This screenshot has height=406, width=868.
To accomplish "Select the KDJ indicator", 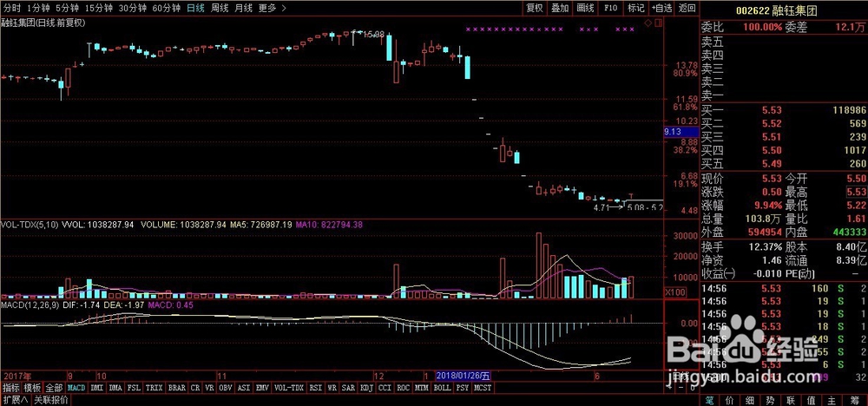I will (x=367, y=388).
